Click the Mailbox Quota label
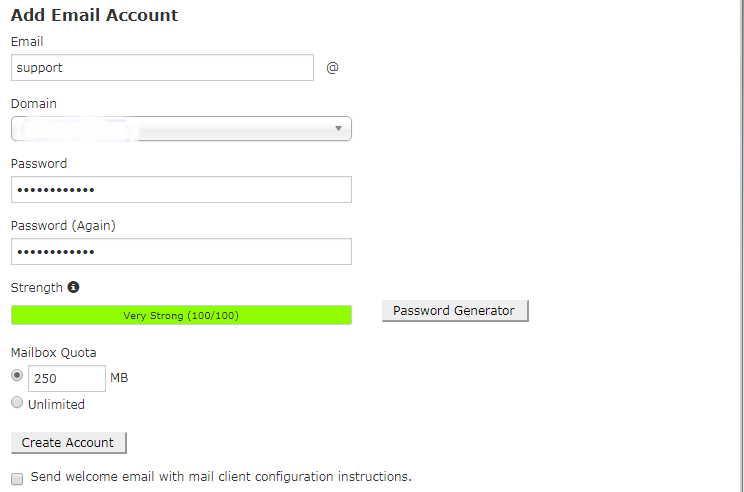The image size is (744, 492). click(54, 353)
